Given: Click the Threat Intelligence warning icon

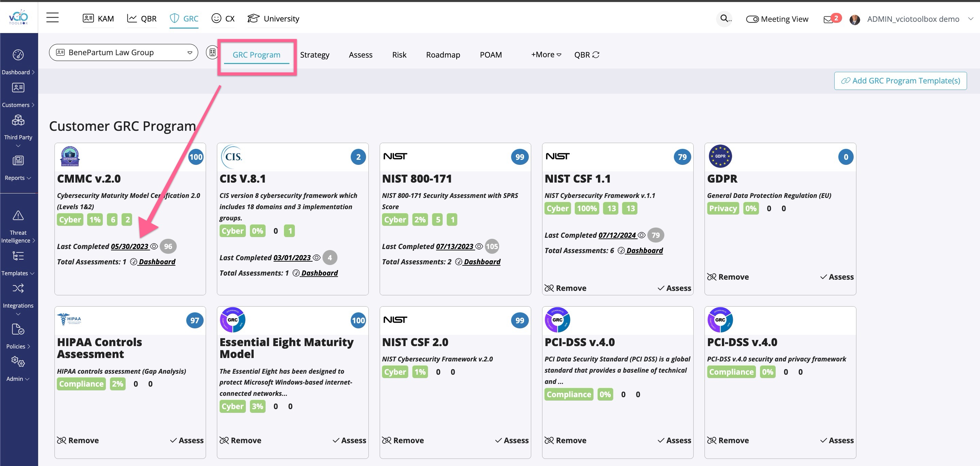Looking at the screenshot, I should click(x=18, y=216).
